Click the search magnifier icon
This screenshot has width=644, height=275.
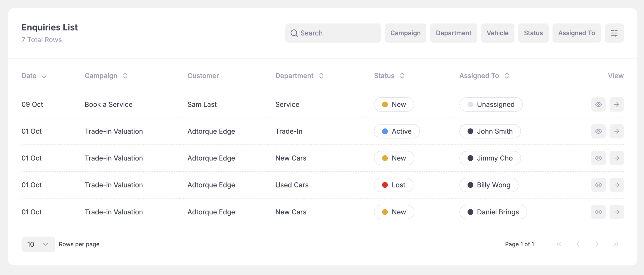pyautogui.click(x=294, y=33)
